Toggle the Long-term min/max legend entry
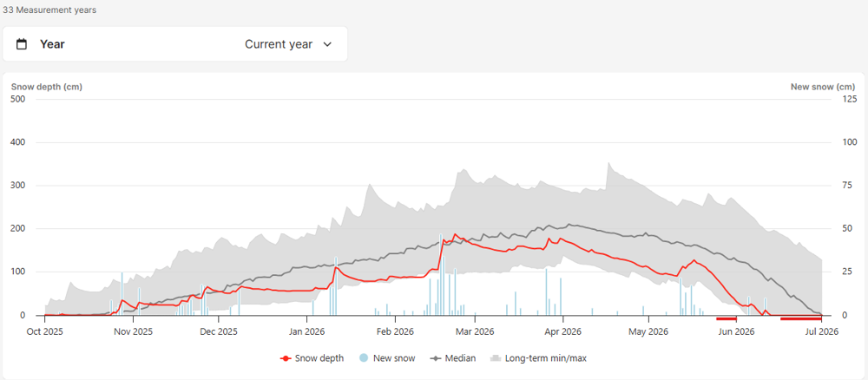This screenshot has width=868, height=380. click(x=539, y=358)
